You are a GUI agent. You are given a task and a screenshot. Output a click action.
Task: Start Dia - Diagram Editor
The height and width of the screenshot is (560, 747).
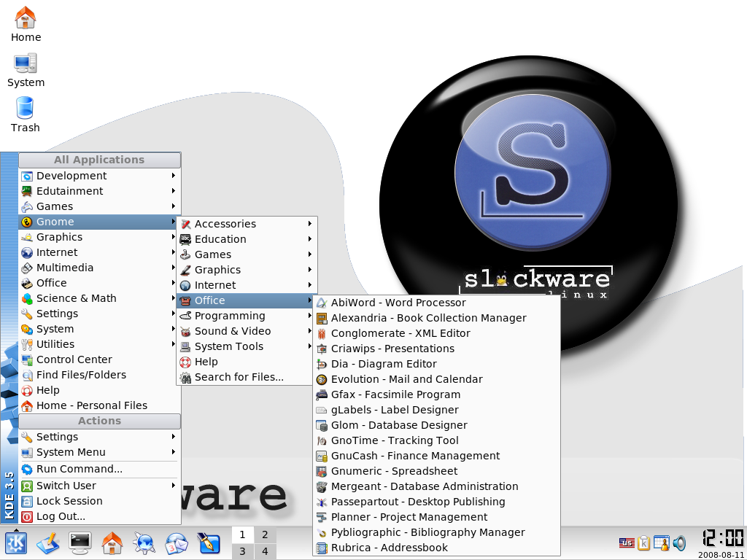pyautogui.click(x=436, y=363)
